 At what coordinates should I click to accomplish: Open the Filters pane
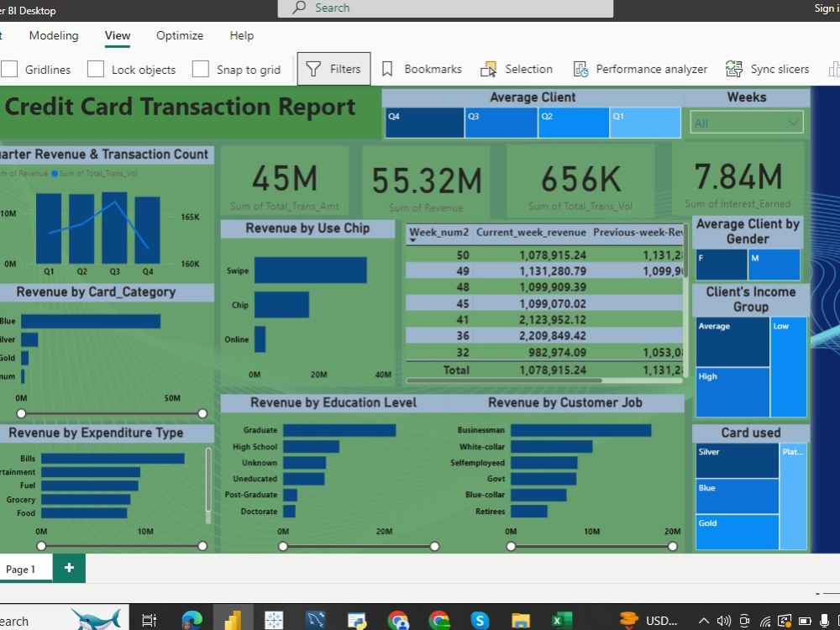(333, 69)
